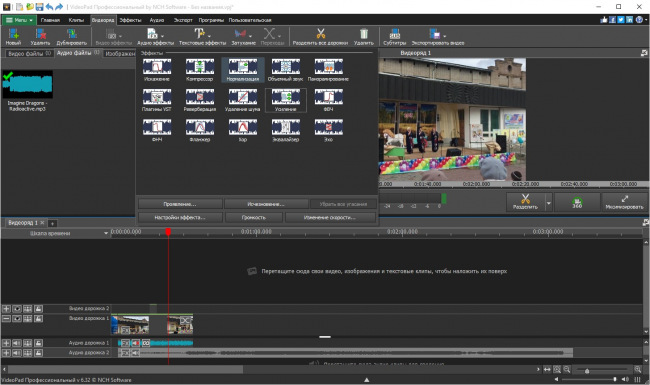This screenshot has height=385, width=650.
Task: Add a new sequence tab with plus
Action: click(x=52, y=223)
